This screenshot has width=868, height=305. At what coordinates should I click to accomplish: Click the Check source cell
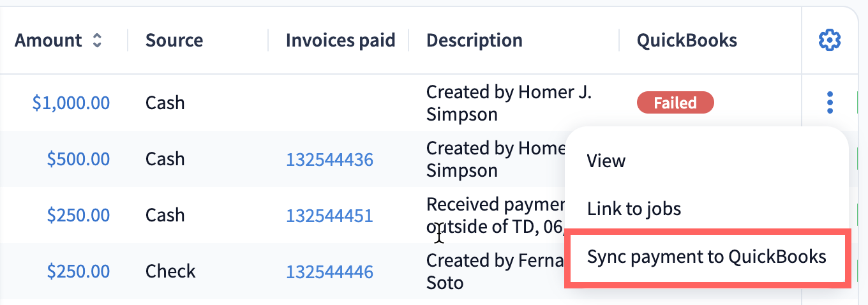[170, 271]
